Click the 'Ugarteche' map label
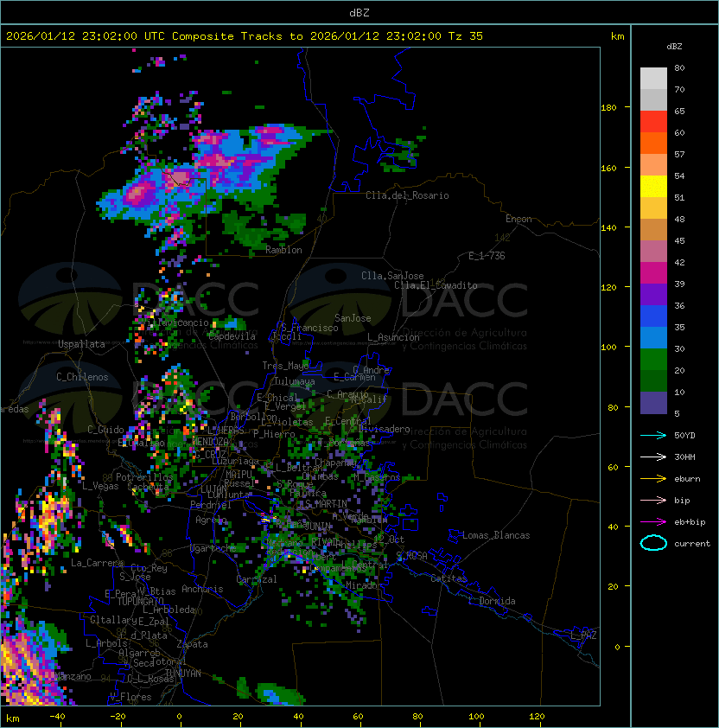Image resolution: width=719 pixels, height=728 pixels. click(x=213, y=548)
